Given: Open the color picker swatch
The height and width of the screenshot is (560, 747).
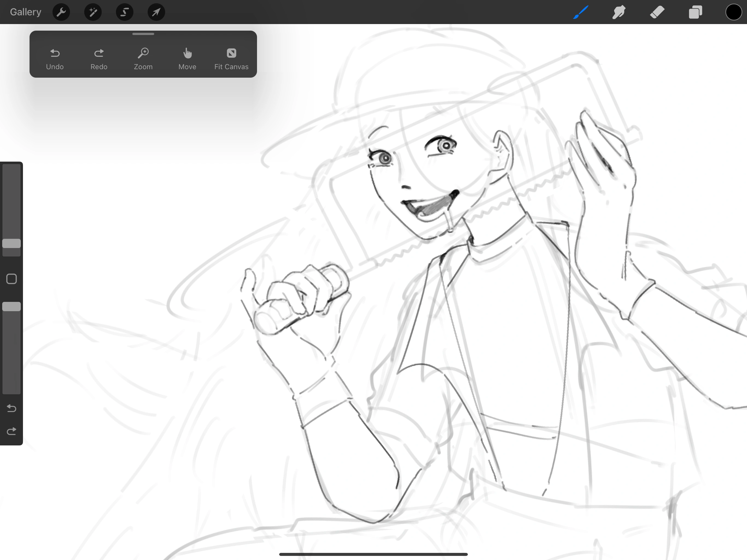Looking at the screenshot, I should coord(734,12).
